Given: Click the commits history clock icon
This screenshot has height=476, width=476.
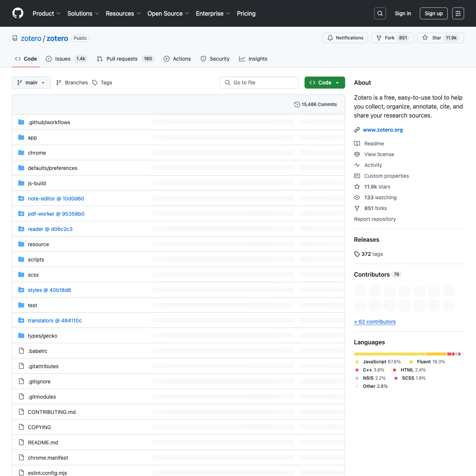Looking at the screenshot, I should 297,104.
